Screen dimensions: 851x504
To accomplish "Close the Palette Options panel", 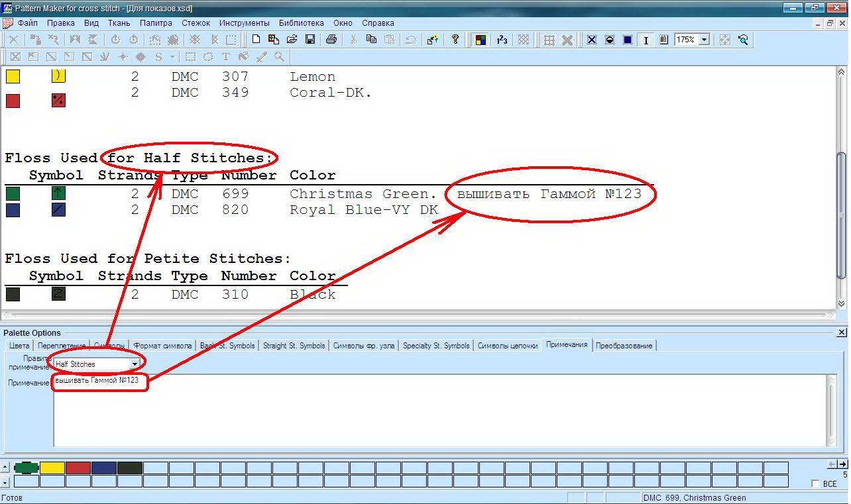I will [x=842, y=332].
